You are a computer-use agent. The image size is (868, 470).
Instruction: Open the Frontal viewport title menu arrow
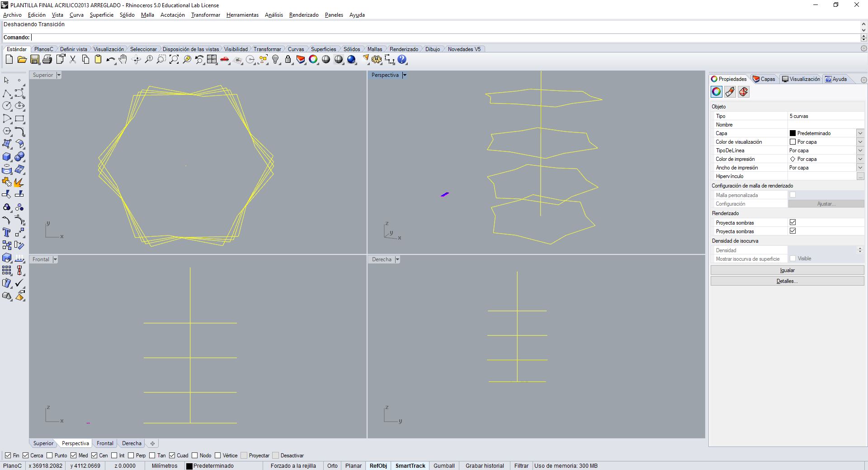(x=55, y=259)
